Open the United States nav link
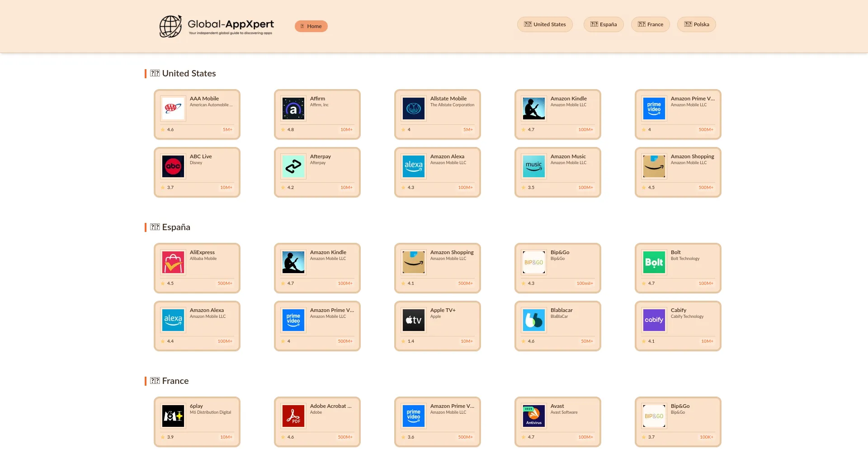Screen dimensions: 868x449 (545, 24)
